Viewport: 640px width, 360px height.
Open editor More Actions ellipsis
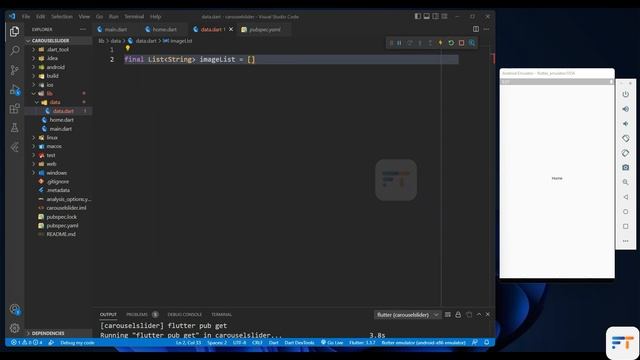tap(486, 29)
